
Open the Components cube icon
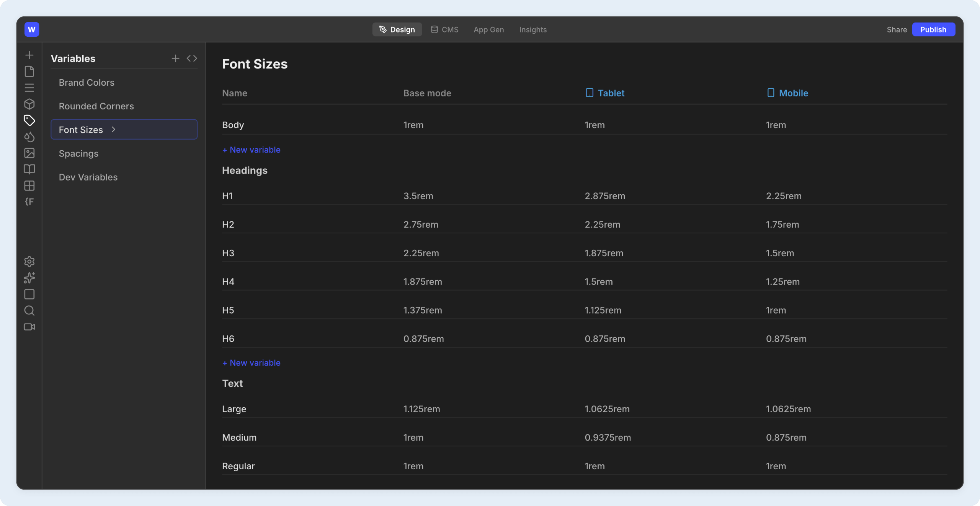click(x=29, y=104)
